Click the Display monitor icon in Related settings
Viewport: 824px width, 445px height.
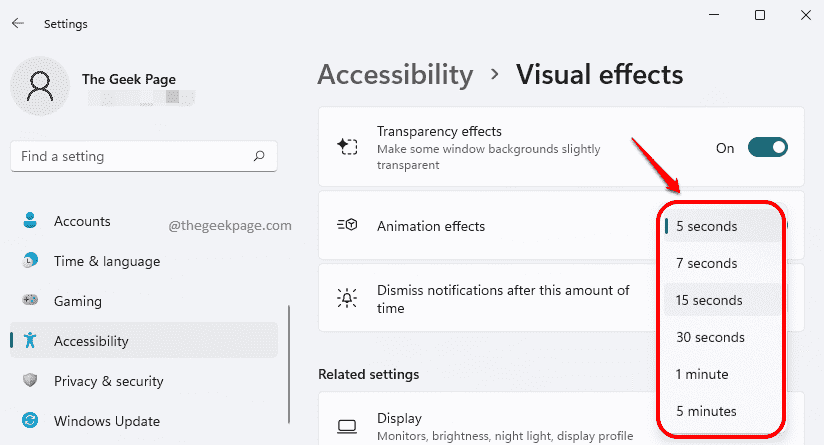(347, 426)
